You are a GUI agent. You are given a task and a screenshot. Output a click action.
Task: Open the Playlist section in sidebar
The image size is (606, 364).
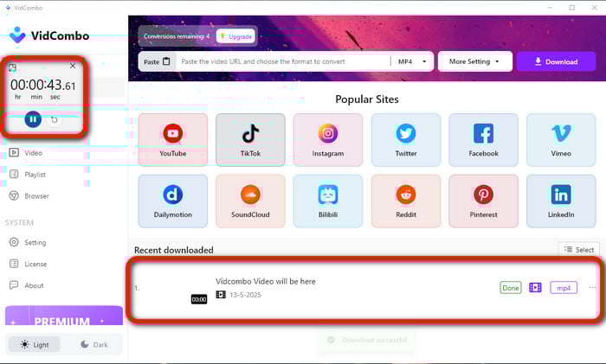(x=28, y=175)
